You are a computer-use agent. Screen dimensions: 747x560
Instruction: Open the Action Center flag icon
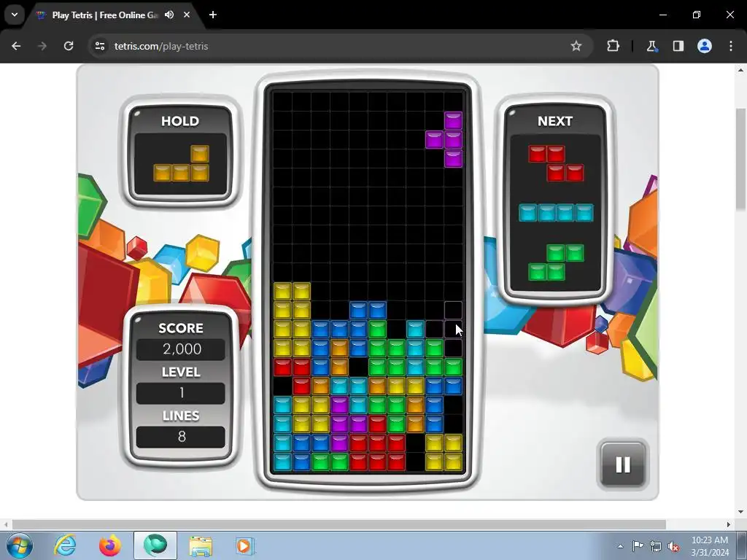pyautogui.click(x=638, y=546)
